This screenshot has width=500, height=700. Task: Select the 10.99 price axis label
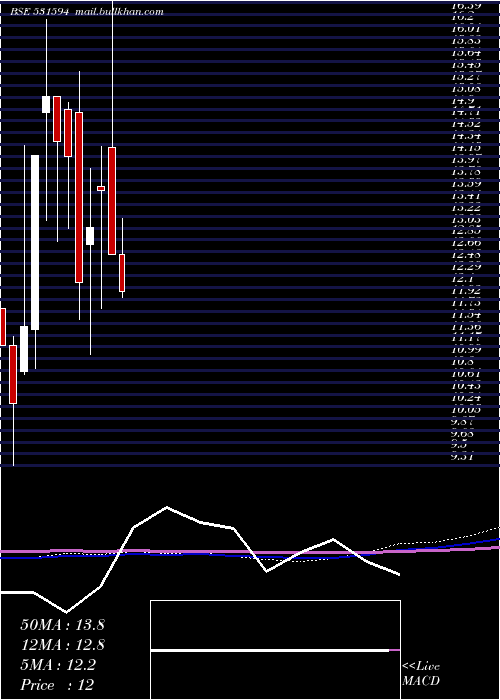tap(467, 350)
